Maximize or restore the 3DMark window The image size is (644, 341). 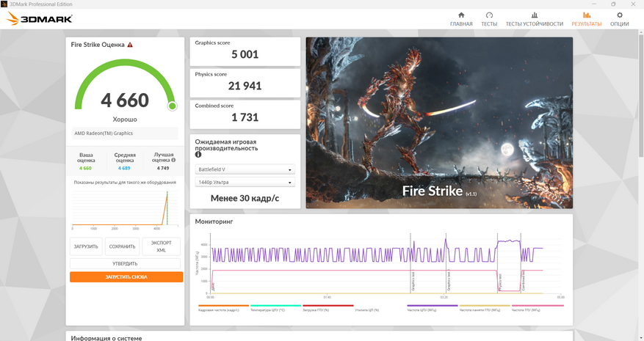pyautogui.click(x=613, y=4)
